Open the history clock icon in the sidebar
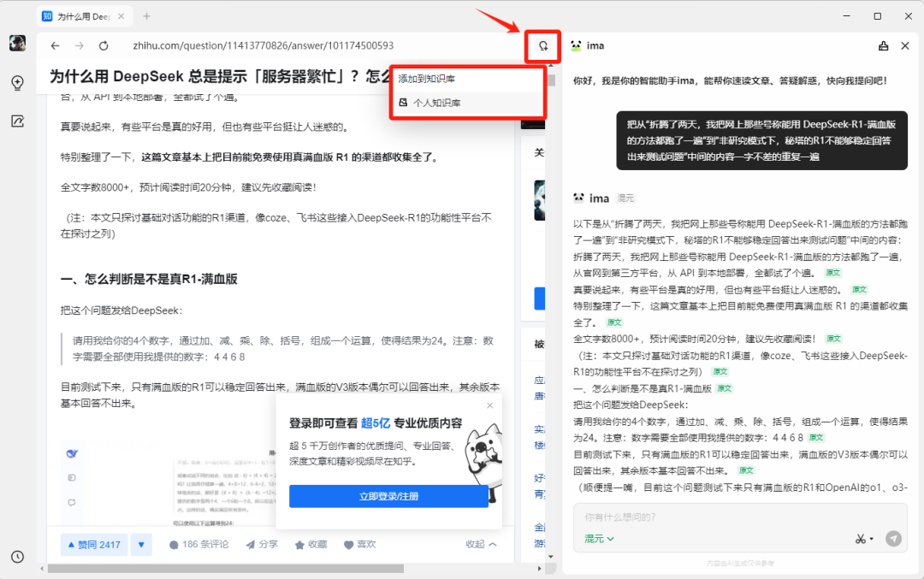Screen dimensions: 924x579 coord(18,557)
